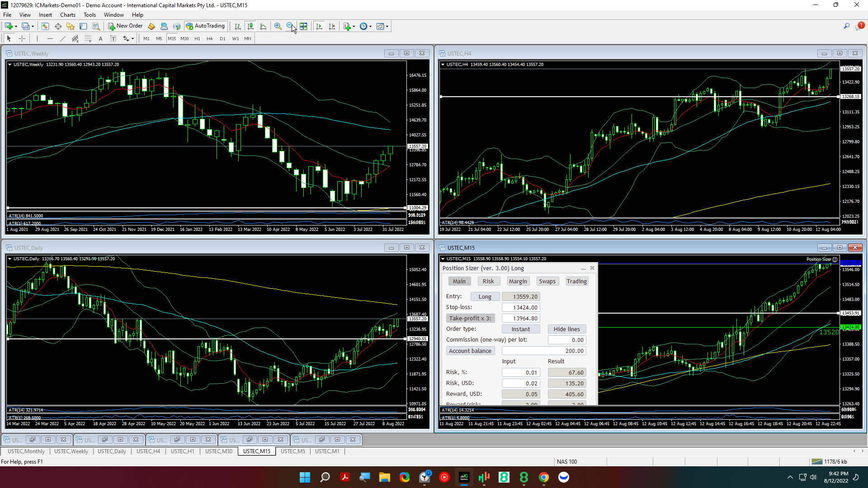Viewport: 868px width, 488px height.
Task: Select the text tool A
Action: point(100,39)
